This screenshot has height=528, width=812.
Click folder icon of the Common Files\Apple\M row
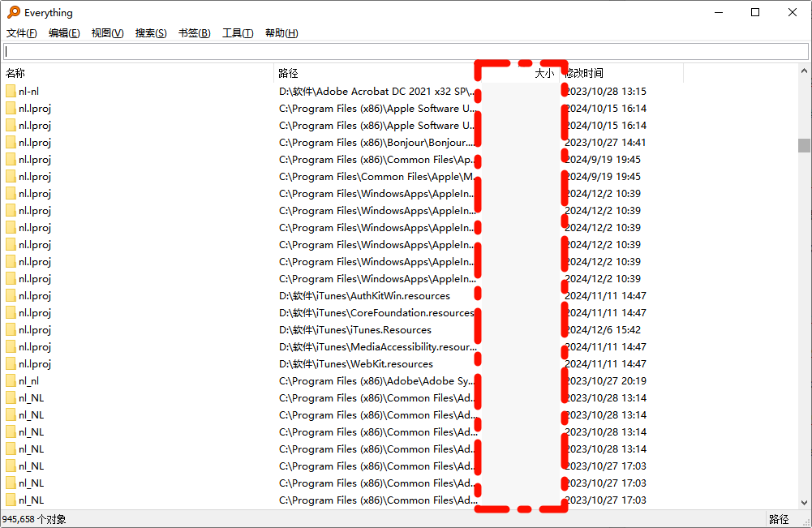tap(11, 177)
